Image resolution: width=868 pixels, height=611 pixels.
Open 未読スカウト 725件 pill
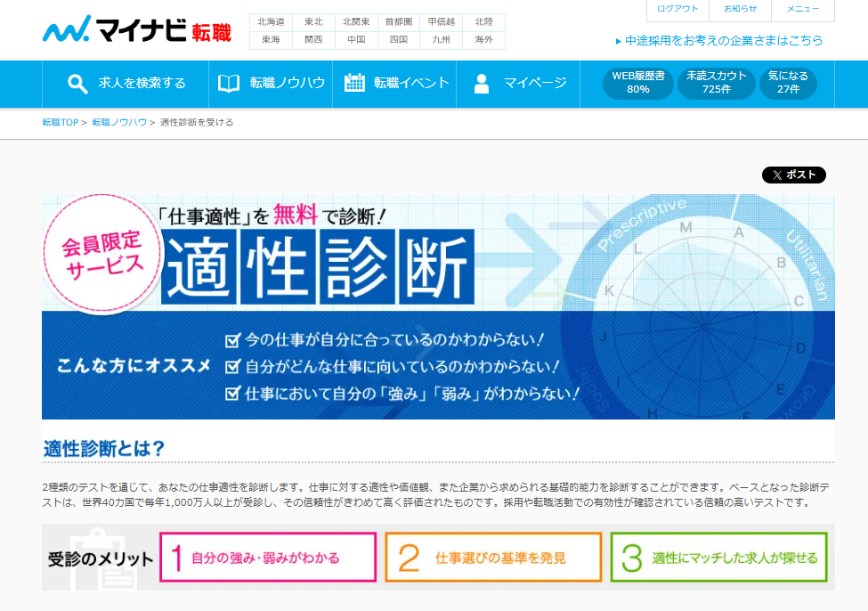point(716,83)
